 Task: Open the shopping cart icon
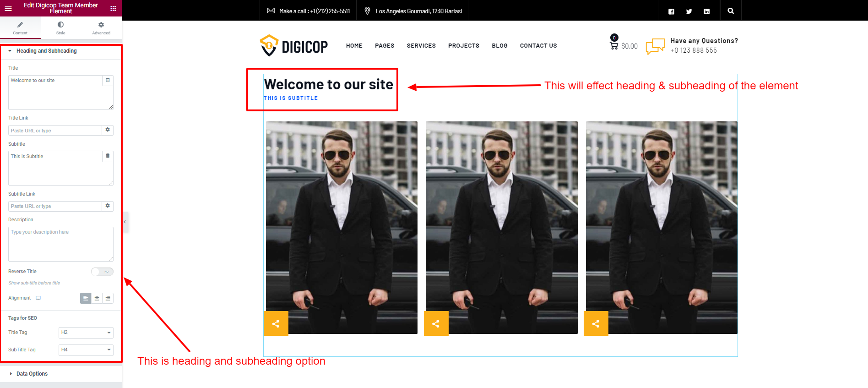point(614,45)
